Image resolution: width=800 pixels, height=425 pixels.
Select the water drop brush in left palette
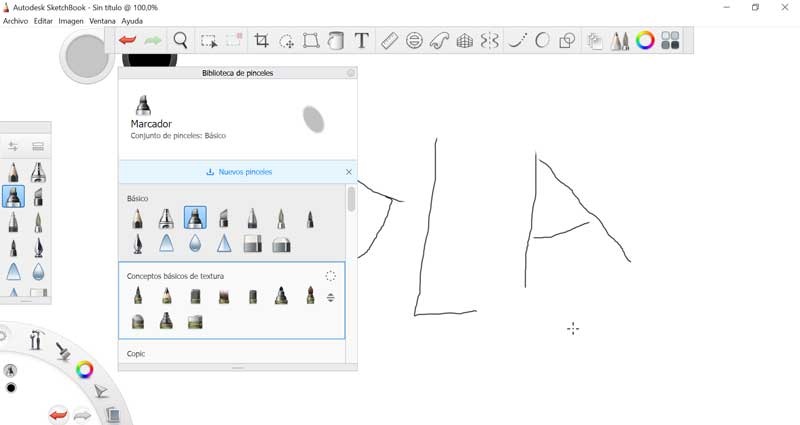point(38,271)
